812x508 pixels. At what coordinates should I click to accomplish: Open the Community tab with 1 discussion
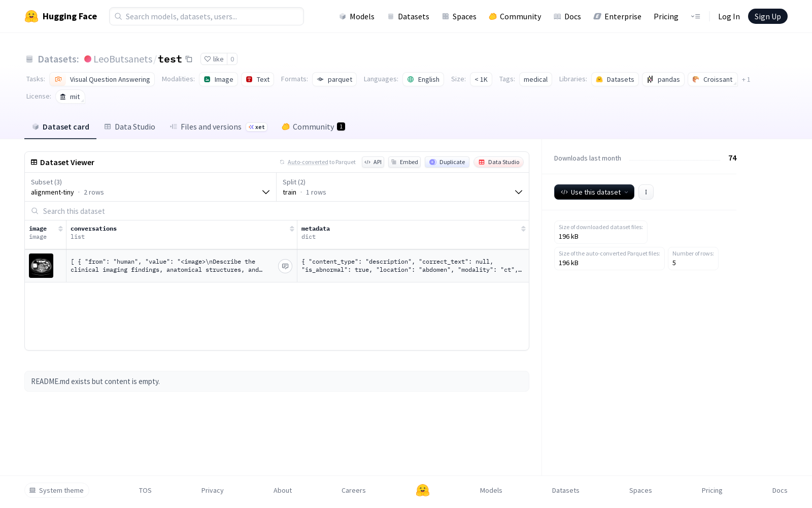tap(313, 127)
